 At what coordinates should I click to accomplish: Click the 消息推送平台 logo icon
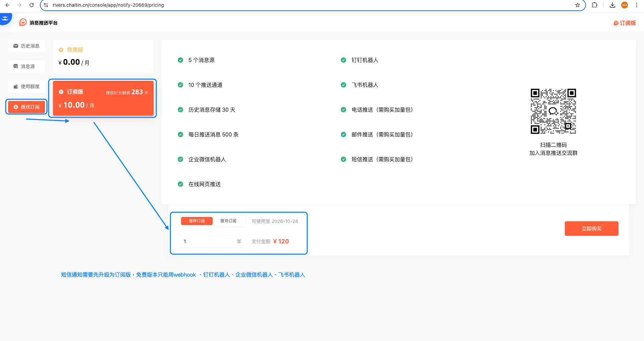pyautogui.click(x=23, y=22)
